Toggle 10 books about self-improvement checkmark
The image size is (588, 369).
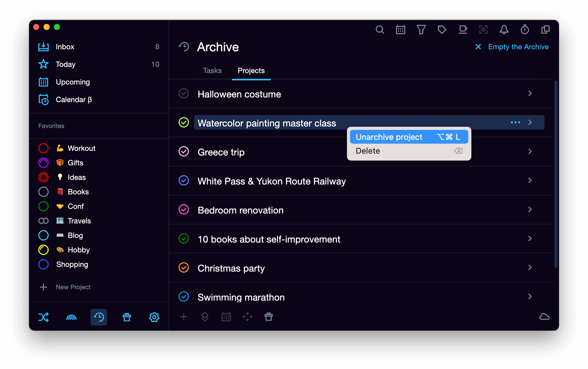pyautogui.click(x=184, y=239)
